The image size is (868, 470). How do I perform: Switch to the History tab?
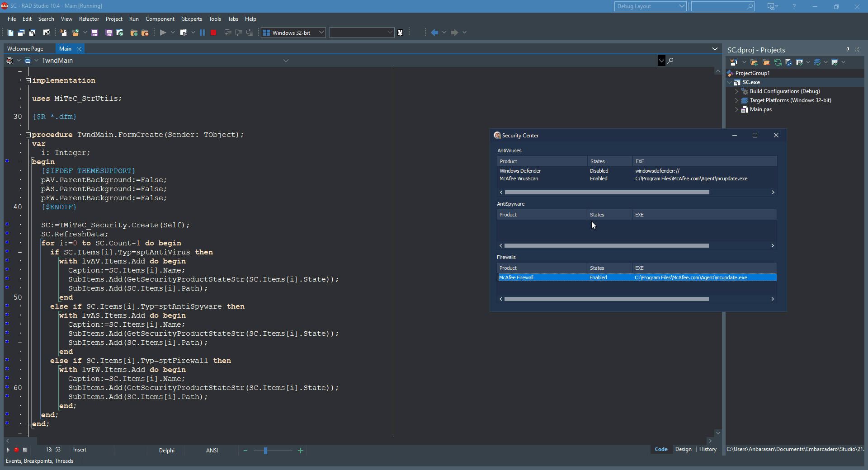coord(708,449)
